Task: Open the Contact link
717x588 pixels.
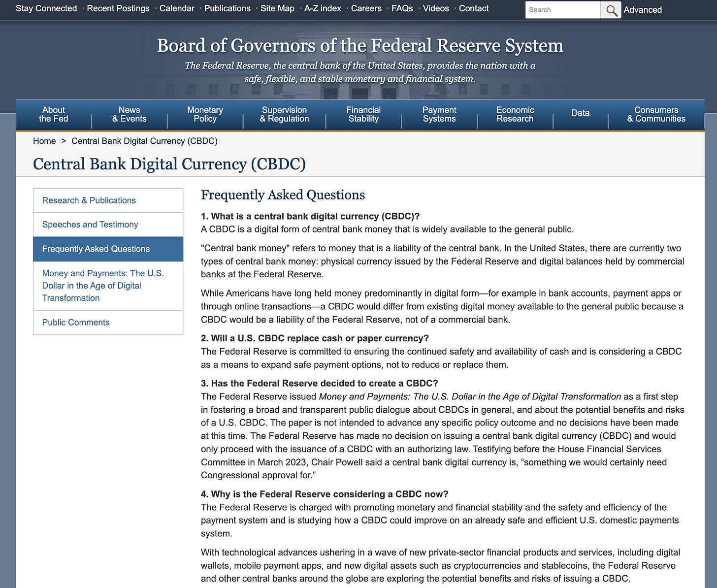Action: (474, 8)
